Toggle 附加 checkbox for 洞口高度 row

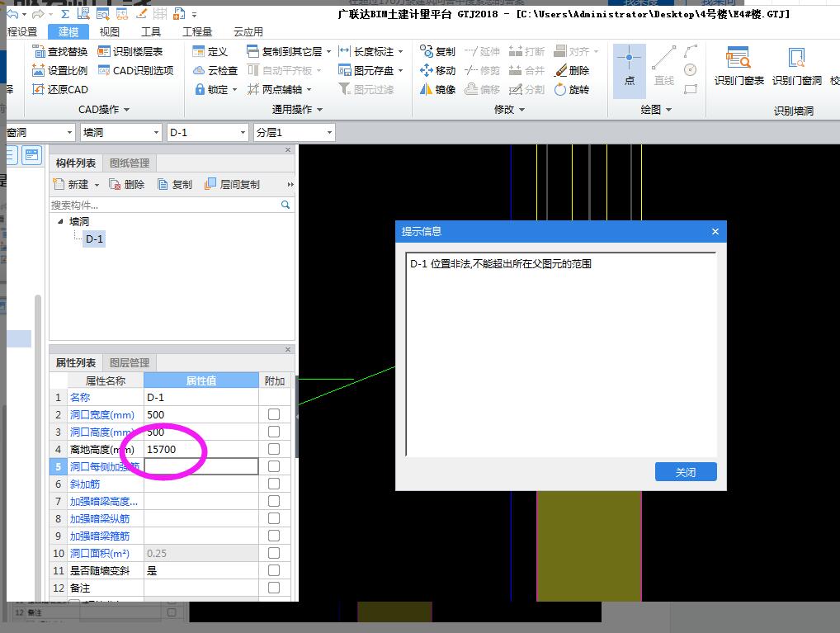click(x=274, y=432)
